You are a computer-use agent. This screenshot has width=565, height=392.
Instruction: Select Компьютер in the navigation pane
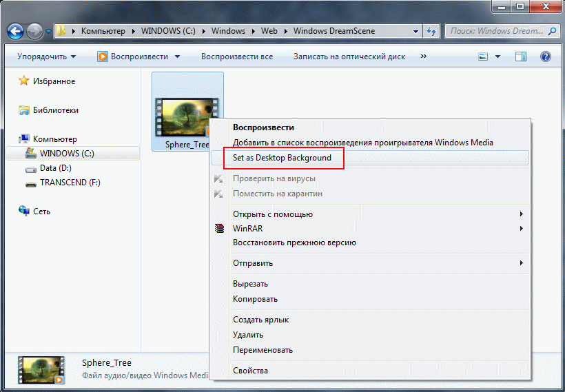(54, 139)
